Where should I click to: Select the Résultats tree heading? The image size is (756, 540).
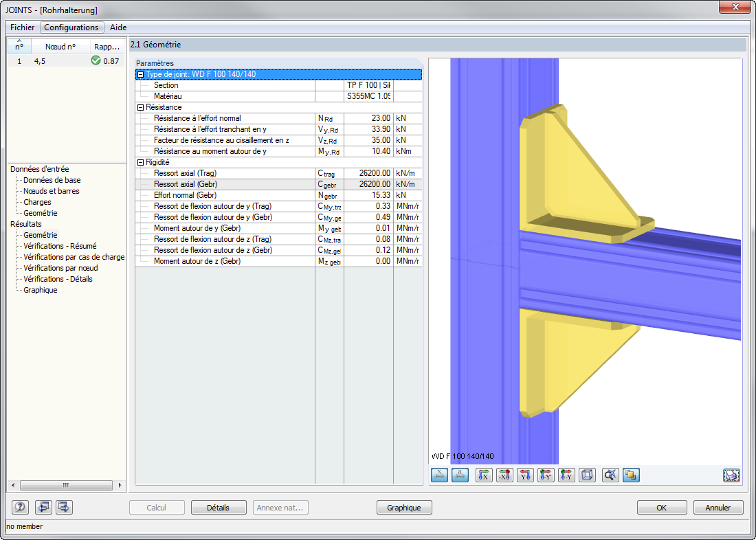(26, 224)
